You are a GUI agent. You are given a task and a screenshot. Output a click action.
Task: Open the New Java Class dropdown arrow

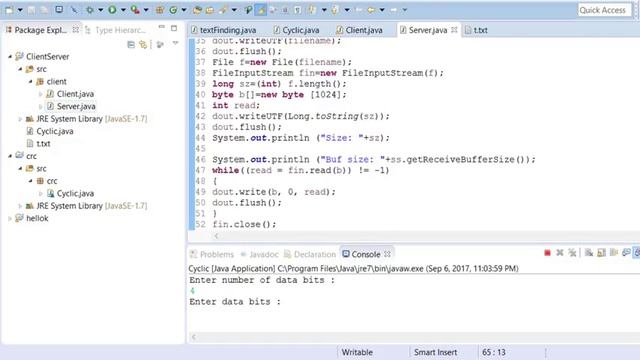tap(184, 10)
